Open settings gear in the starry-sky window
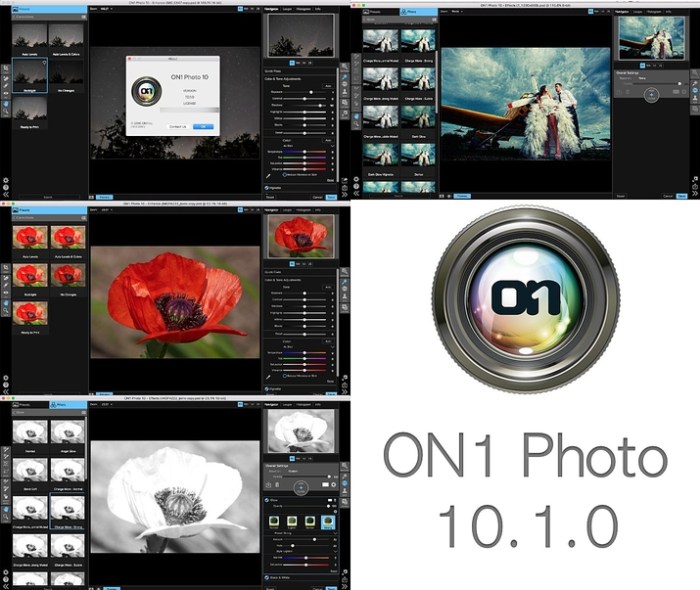 (x=6, y=181)
